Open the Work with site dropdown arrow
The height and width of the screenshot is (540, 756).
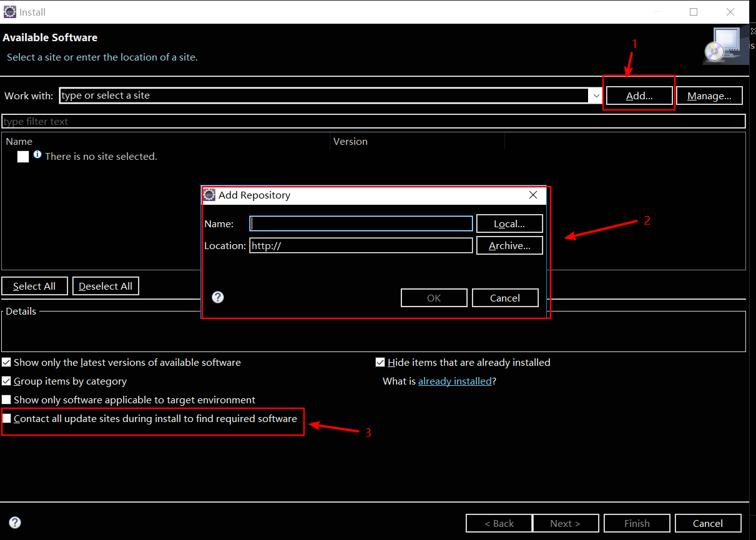[596, 96]
